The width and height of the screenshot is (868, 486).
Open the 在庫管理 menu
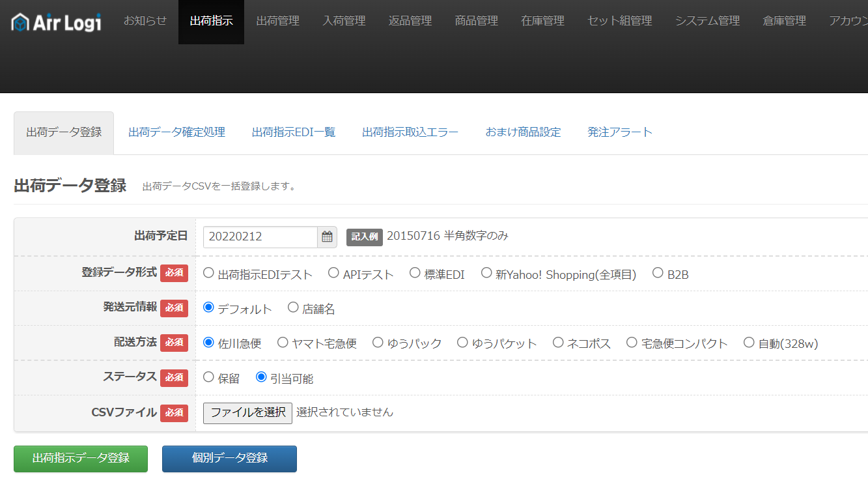point(543,21)
